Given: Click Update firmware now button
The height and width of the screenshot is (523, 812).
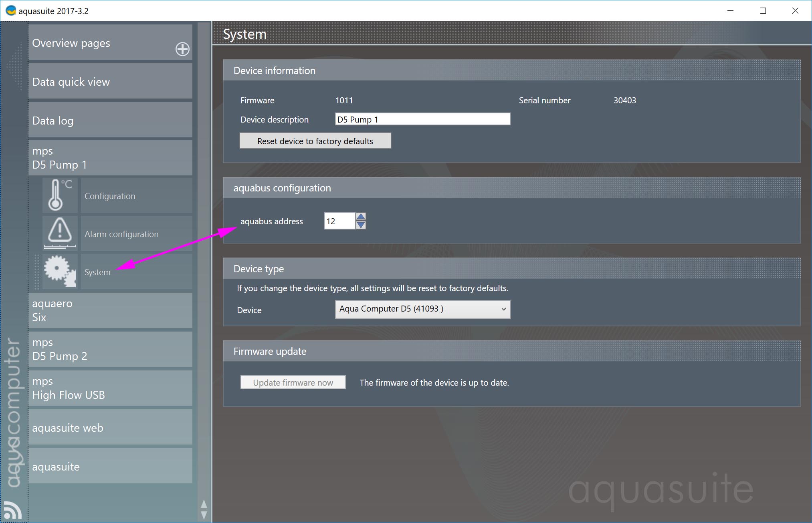Looking at the screenshot, I should (x=293, y=382).
